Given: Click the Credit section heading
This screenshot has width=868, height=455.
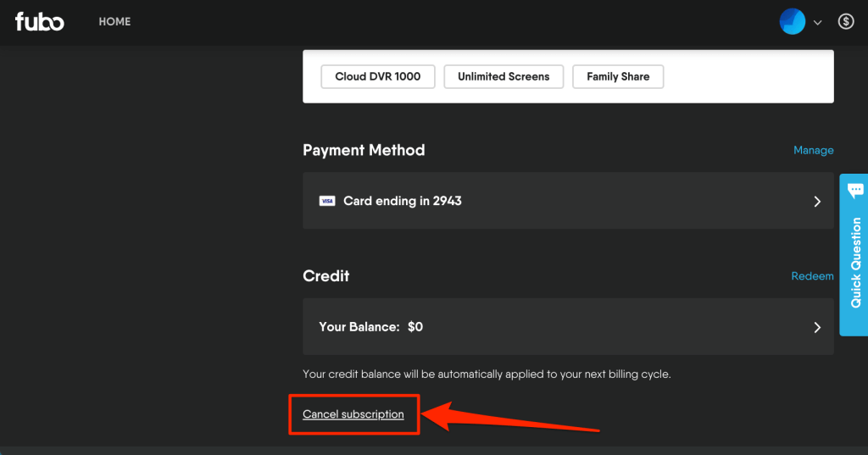Looking at the screenshot, I should tap(326, 276).
